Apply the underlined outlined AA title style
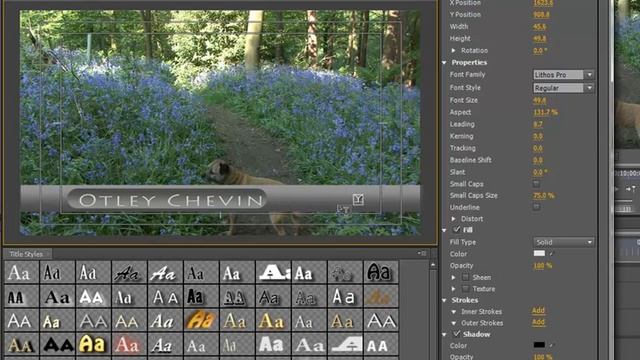Screen dimensions: 640x360 237,296
